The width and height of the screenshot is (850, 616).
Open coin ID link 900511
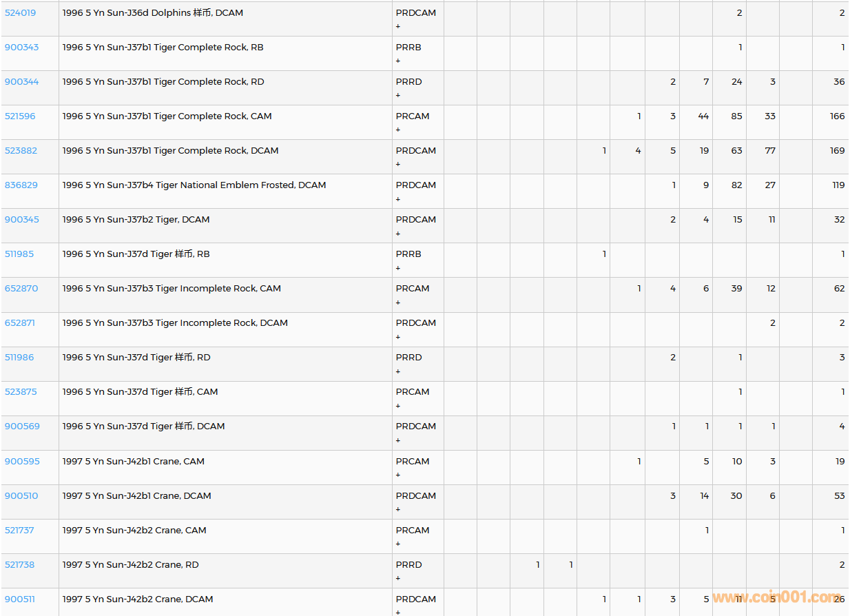click(x=19, y=599)
